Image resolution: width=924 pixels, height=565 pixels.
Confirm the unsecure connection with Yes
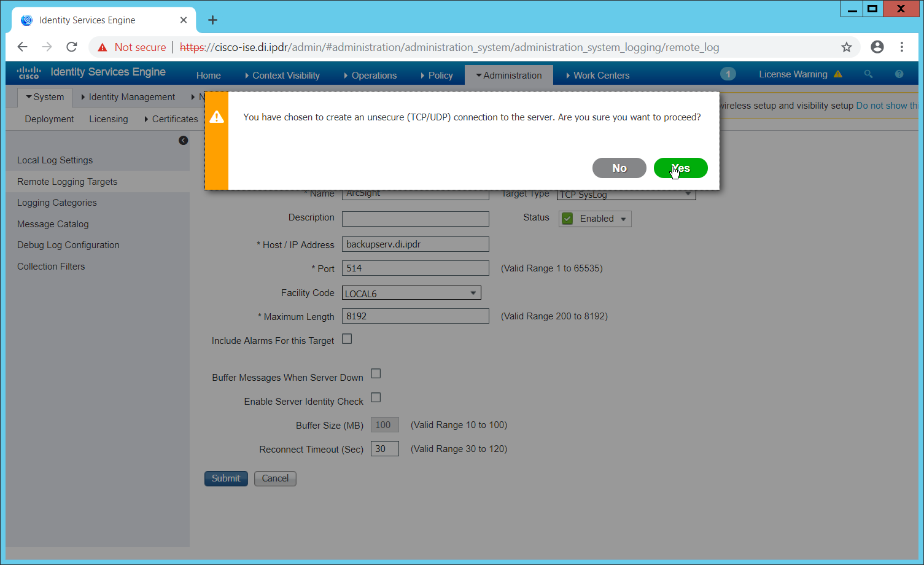[680, 168]
